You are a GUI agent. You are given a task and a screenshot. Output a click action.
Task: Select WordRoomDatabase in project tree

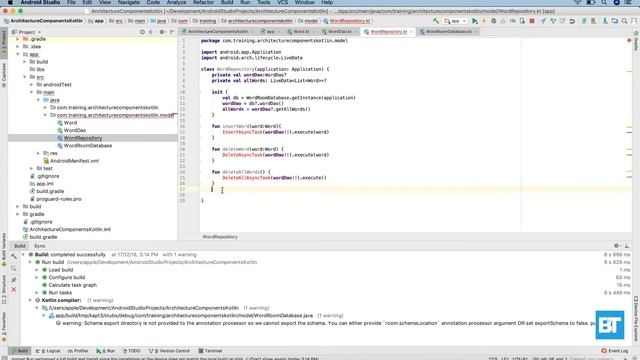88,146
